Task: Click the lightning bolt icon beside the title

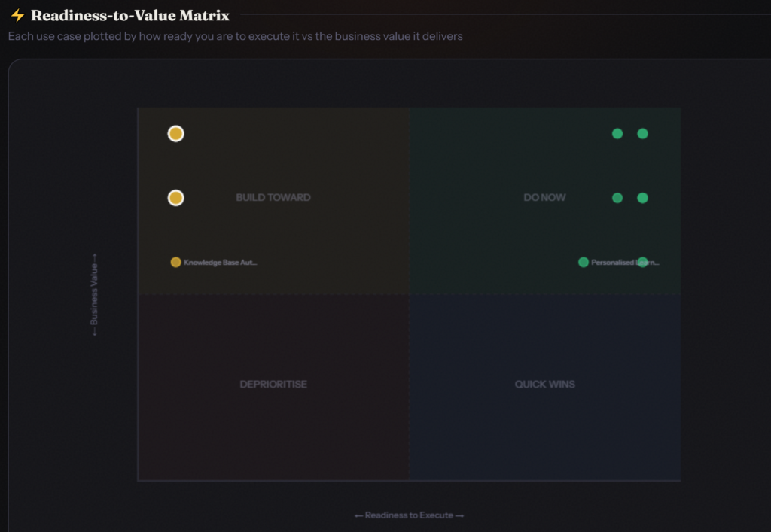Action: (17, 15)
